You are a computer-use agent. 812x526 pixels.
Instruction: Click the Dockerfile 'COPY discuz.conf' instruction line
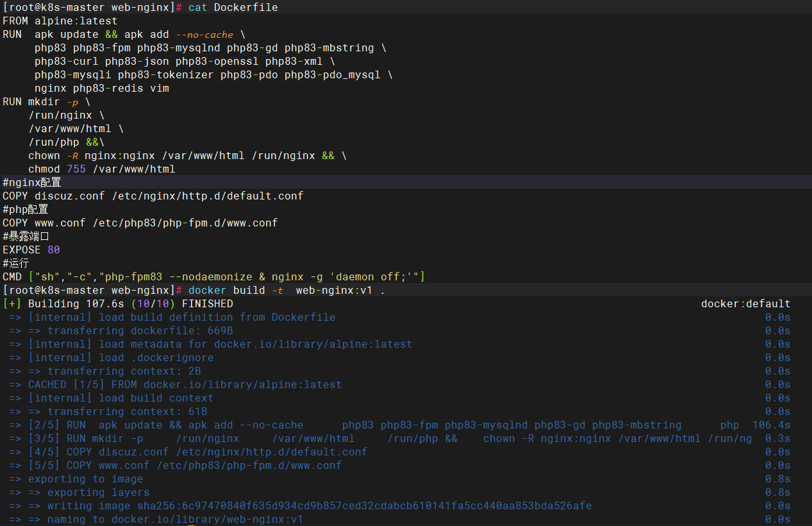(x=153, y=196)
